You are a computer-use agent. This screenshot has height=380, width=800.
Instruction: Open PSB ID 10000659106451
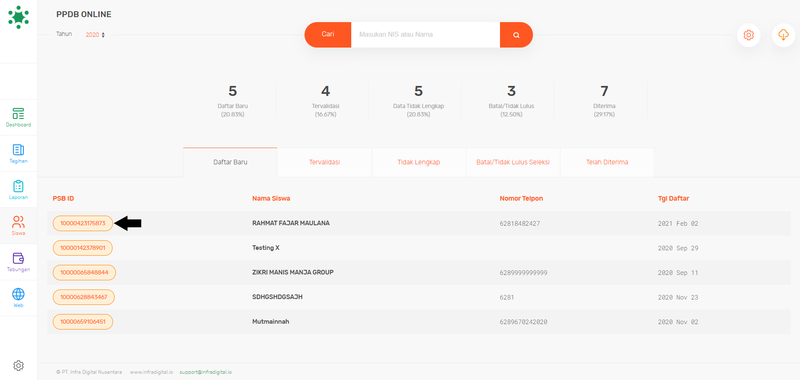pyautogui.click(x=83, y=322)
